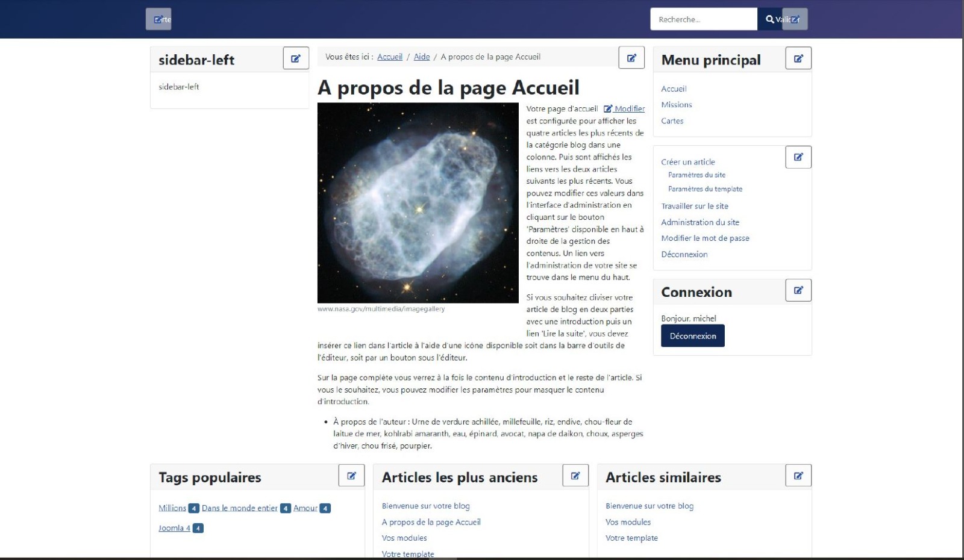The height and width of the screenshot is (560, 964).
Task: Open A propos de la page Accueil link
Action: pos(431,522)
